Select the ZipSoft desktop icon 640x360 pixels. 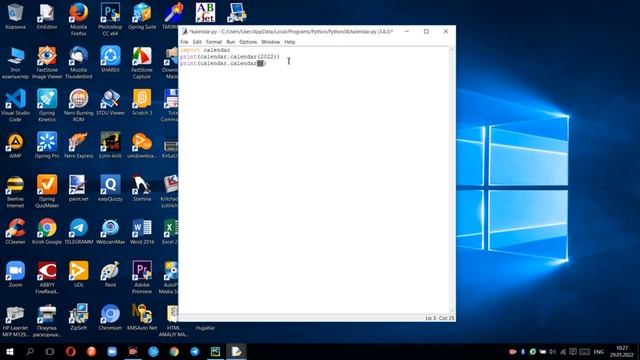[x=78, y=317]
